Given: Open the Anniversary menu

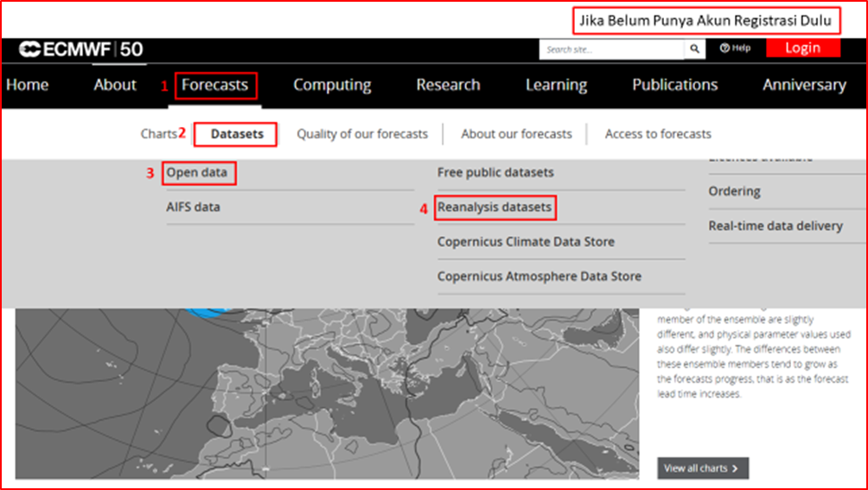Looking at the screenshot, I should coord(804,85).
